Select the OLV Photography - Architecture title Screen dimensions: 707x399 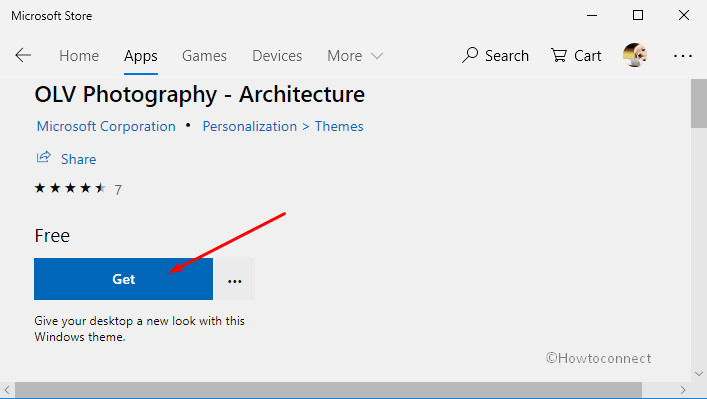(200, 95)
